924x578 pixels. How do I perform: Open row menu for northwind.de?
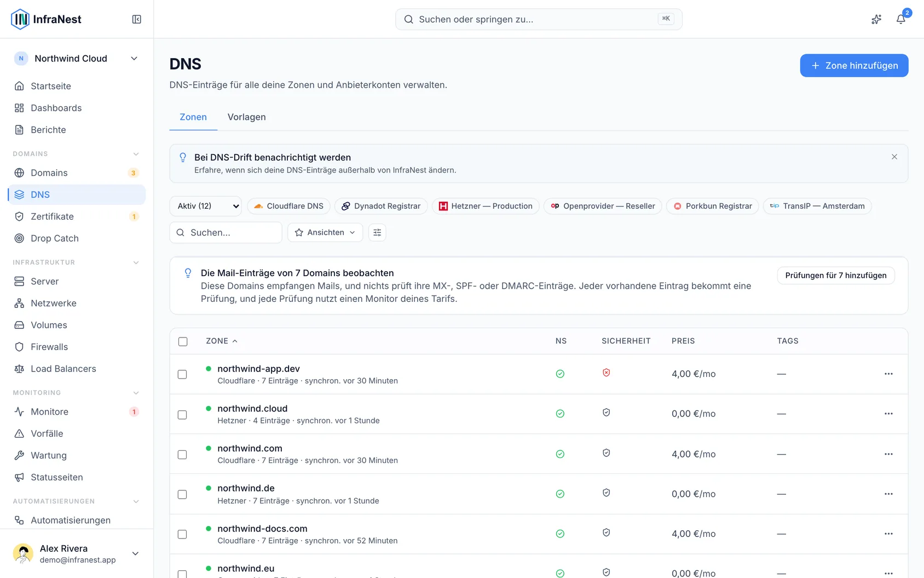[x=888, y=494]
